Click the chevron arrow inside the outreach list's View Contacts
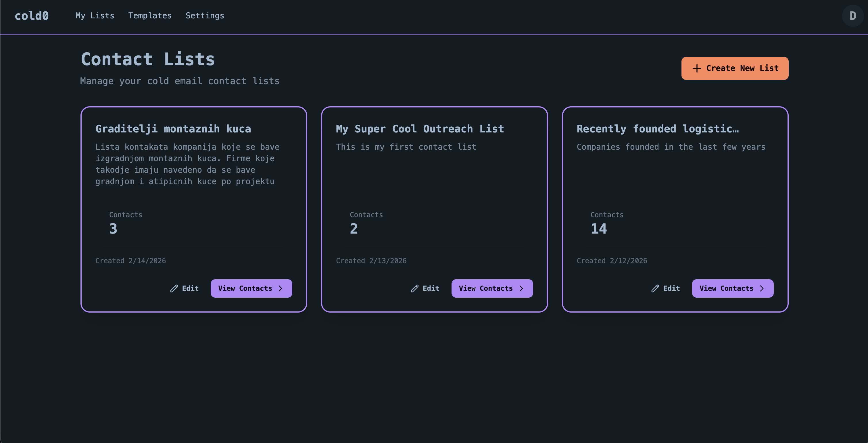This screenshot has width=868, height=443. tap(522, 288)
